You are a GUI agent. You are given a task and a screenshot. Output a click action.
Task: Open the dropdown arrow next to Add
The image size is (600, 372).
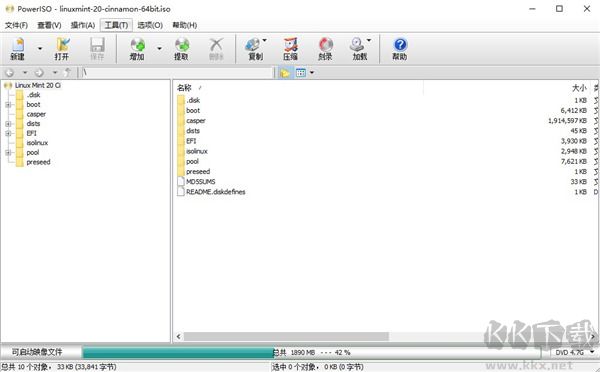tap(159, 49)
